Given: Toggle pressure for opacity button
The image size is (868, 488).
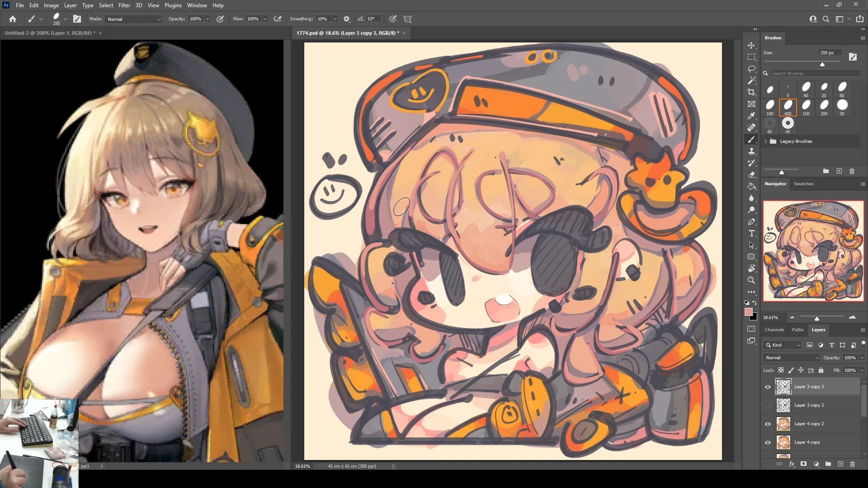Looking at the screenshot, I should [x=220, y=19].
